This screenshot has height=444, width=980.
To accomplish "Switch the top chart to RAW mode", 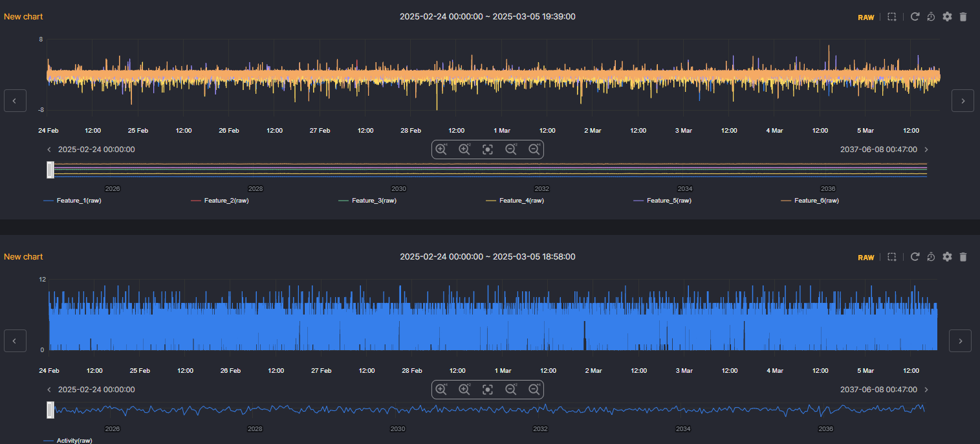I will 866,16.
